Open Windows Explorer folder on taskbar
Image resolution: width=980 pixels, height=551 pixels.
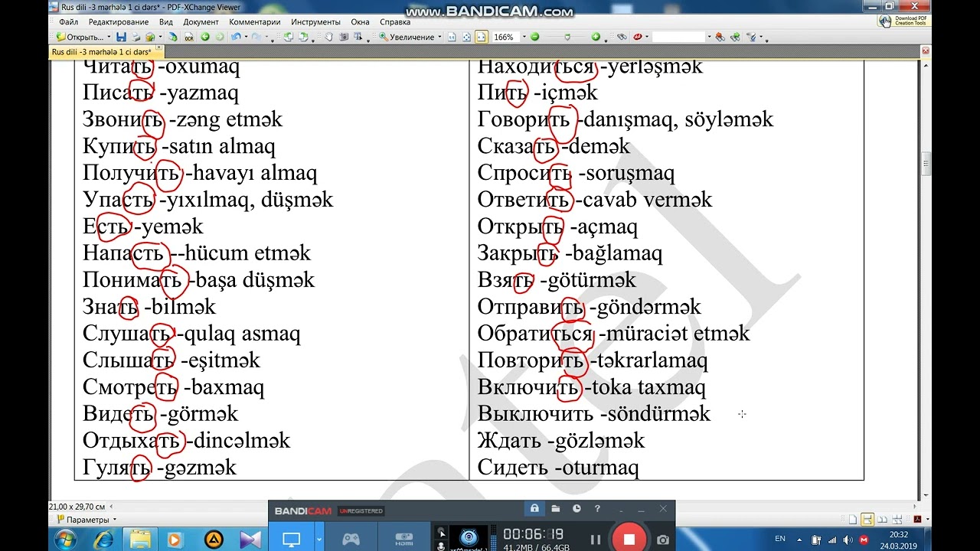point(140,540)
